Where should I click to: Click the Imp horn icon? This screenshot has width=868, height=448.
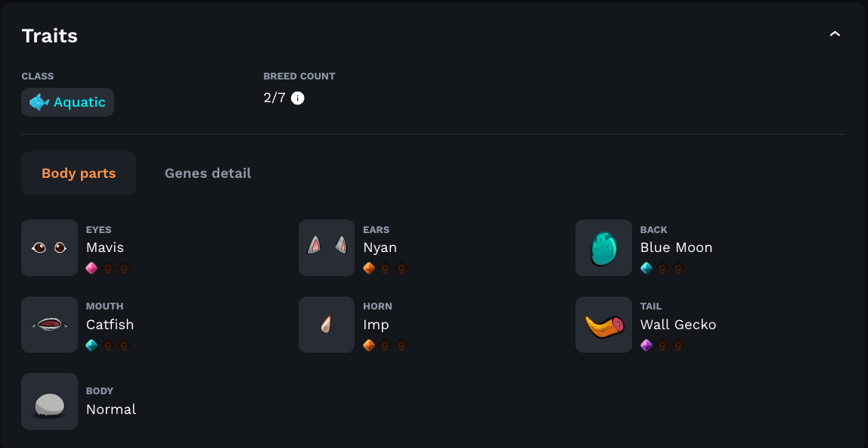[x=327, y=325]
